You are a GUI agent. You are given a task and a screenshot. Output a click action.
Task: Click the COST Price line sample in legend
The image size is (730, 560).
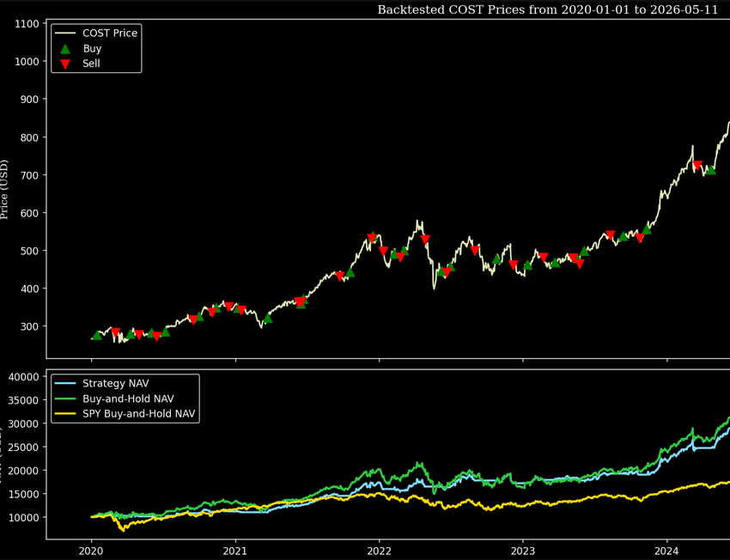[65, 33]
